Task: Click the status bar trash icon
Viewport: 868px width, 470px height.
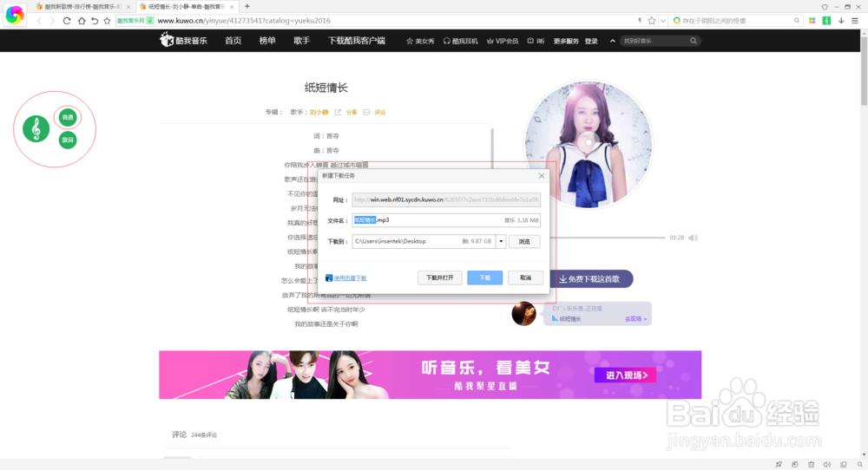Action: pyautogui.click(x=811, y=465)
